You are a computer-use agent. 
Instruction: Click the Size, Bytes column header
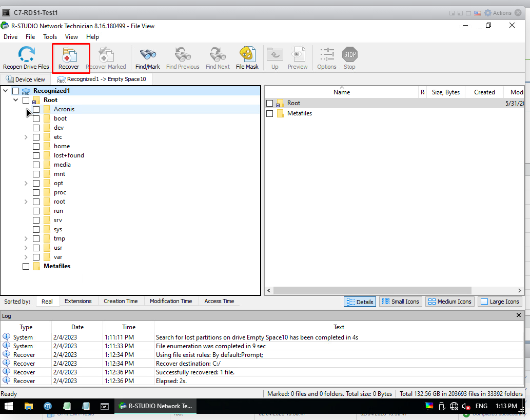[x=445, y=92]
